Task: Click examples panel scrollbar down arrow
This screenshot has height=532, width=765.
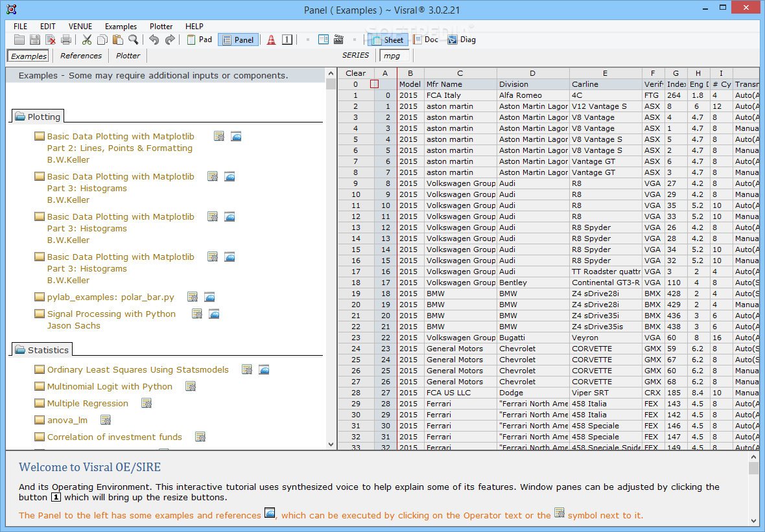Action: point(331,445)
